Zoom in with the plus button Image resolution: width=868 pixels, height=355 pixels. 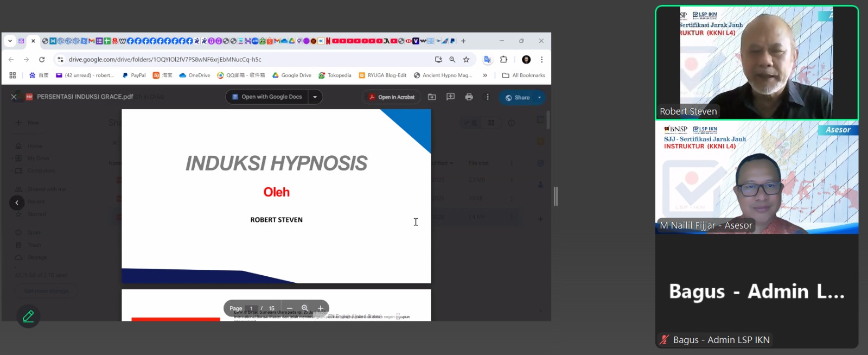coord(321,308)
